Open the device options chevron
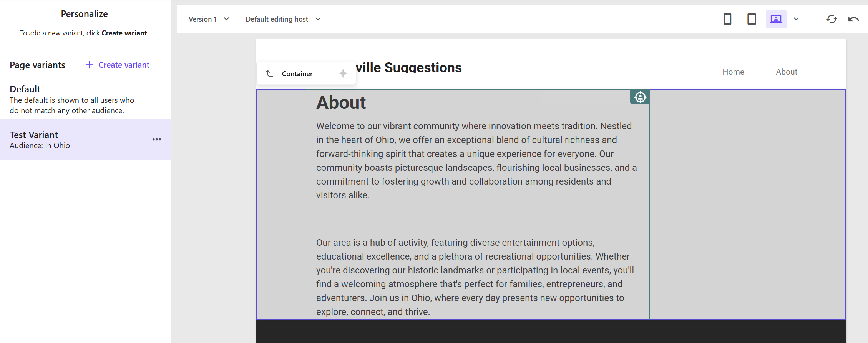This screenshot has height=343, width=868. pyautogui.click(x=796, y=19)
